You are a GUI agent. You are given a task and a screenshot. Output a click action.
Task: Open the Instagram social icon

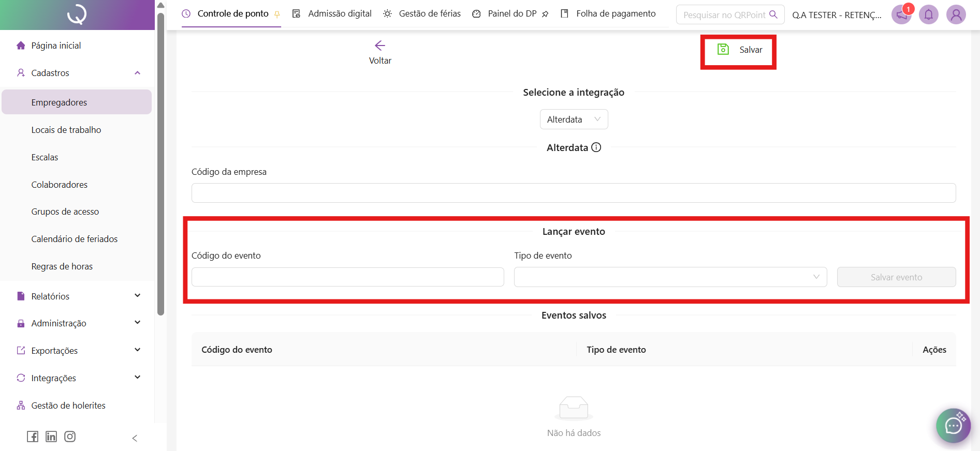coord(70,437)
